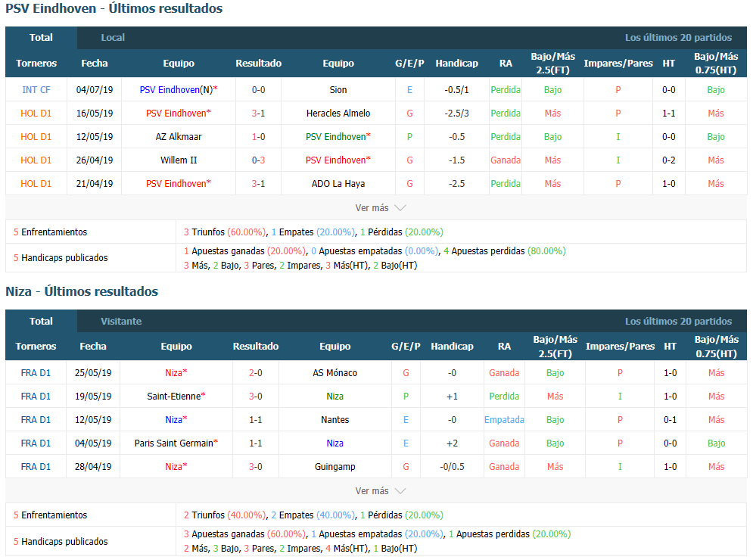
Task: Click '3 Triunfos (60.00%)' in PSV summary
Action: 225,232
